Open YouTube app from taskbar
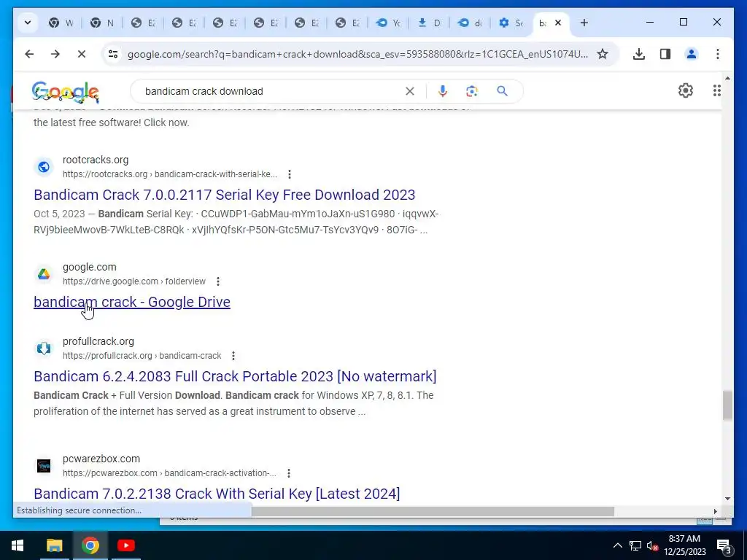The height and width of the screenshot is (560, 747). tap(125, 545)
